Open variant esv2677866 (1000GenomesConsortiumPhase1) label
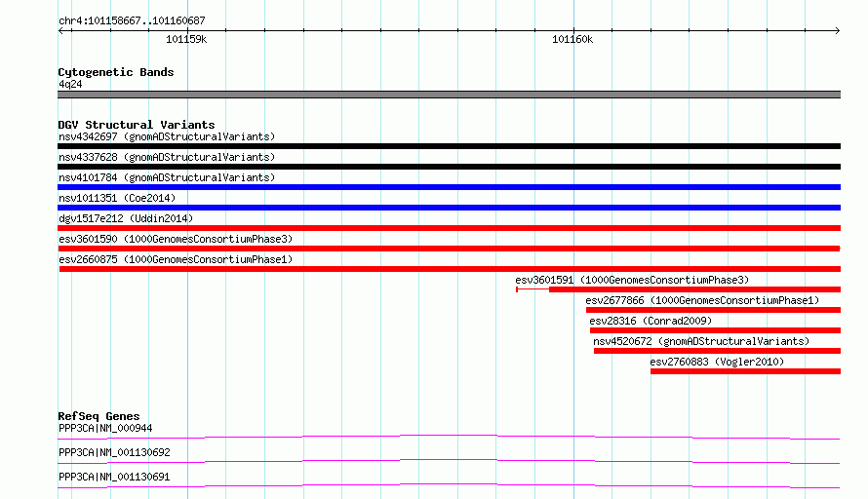This screenshot has height=499, width=868. [702, 300]
